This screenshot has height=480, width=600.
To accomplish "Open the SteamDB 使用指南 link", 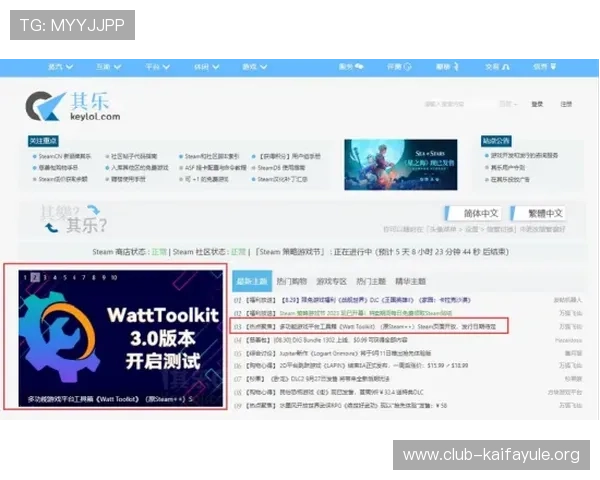I will 281,168.
